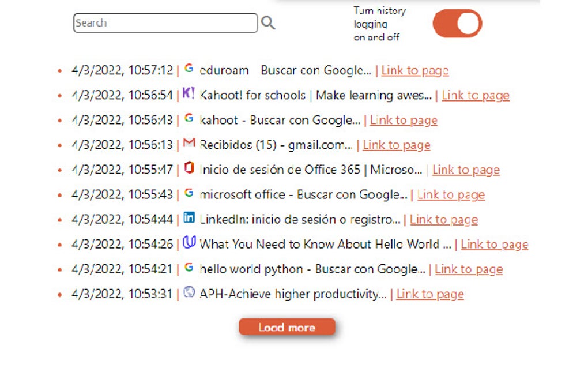Click into the Search input field
This screenshot has width=588, height=368.
pos(165,23)
